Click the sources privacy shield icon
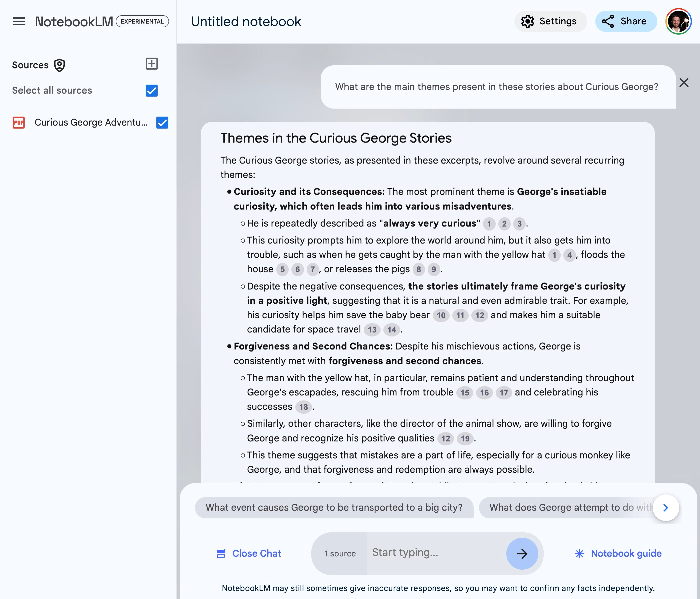This screenshot has width=700, height=599. 59,65
